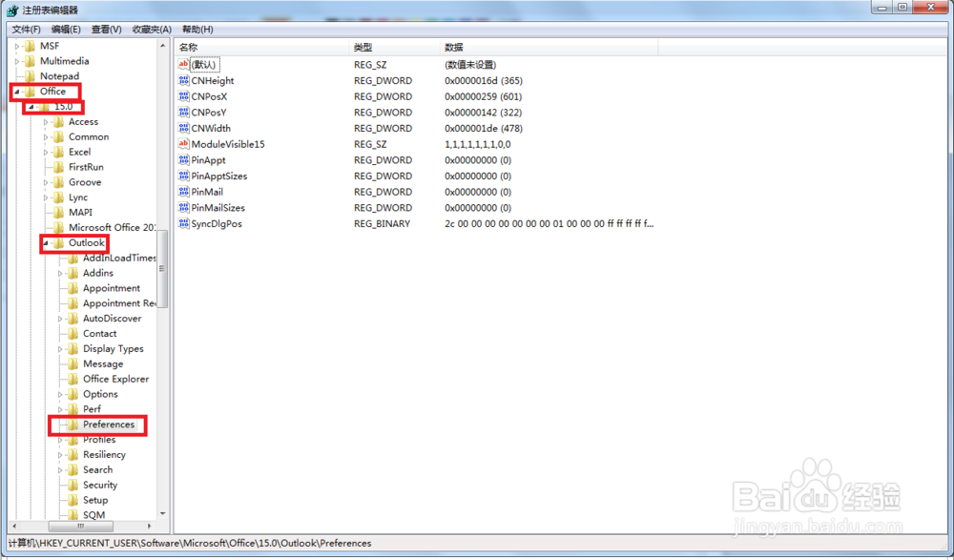The width and height of the screenshot is (954, 560).
Task: Click the tree horizontal scroll right arrow
Action: [150, 526]
